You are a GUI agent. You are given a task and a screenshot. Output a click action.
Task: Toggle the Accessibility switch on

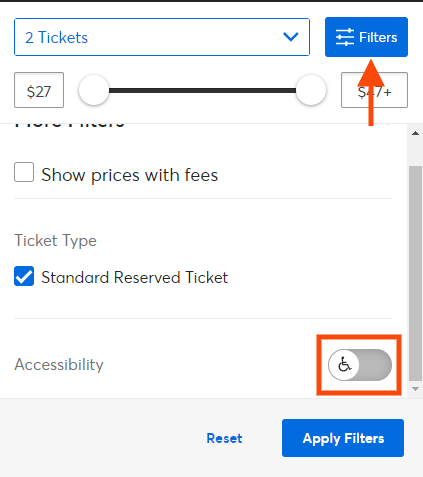pos(360,365)
